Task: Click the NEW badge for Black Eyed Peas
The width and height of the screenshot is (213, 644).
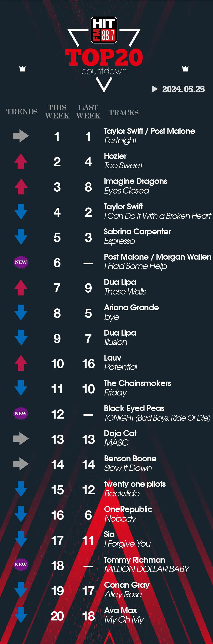Action: coord(21,413)
